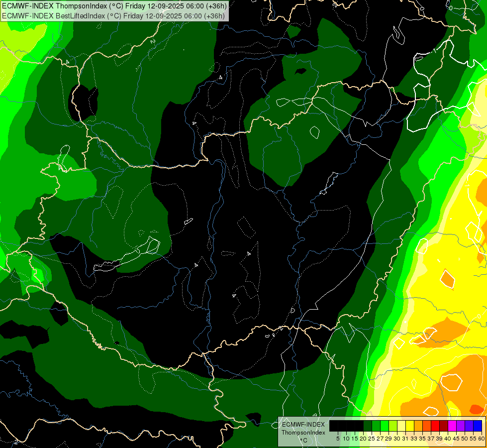Click the BestLiftedIndex title line at top

tap(113, 15)
